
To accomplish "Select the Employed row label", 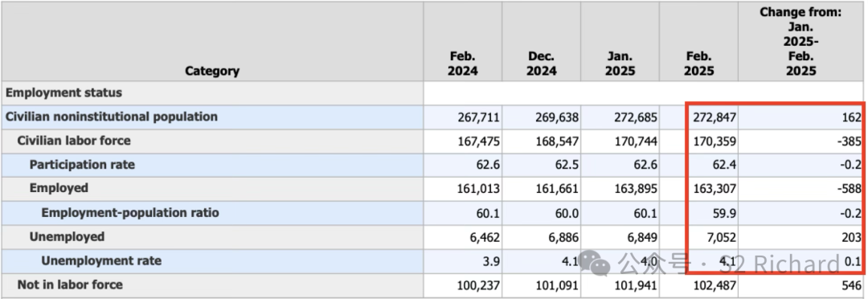I will click(59, 188).
